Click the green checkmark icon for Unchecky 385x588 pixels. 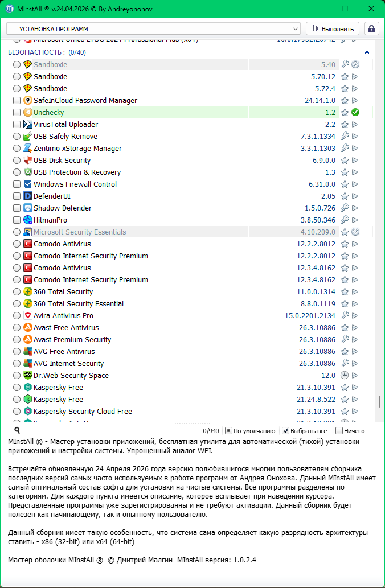point(355,113)
